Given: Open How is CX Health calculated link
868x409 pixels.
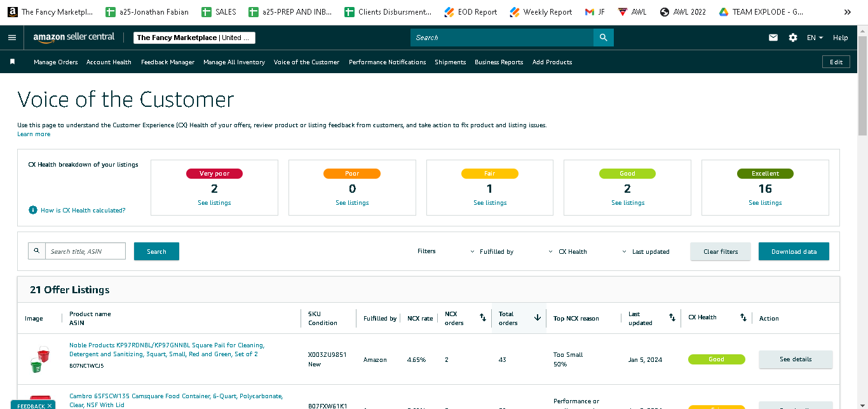Looking at the screenshot, I should (x=83, y=210).
